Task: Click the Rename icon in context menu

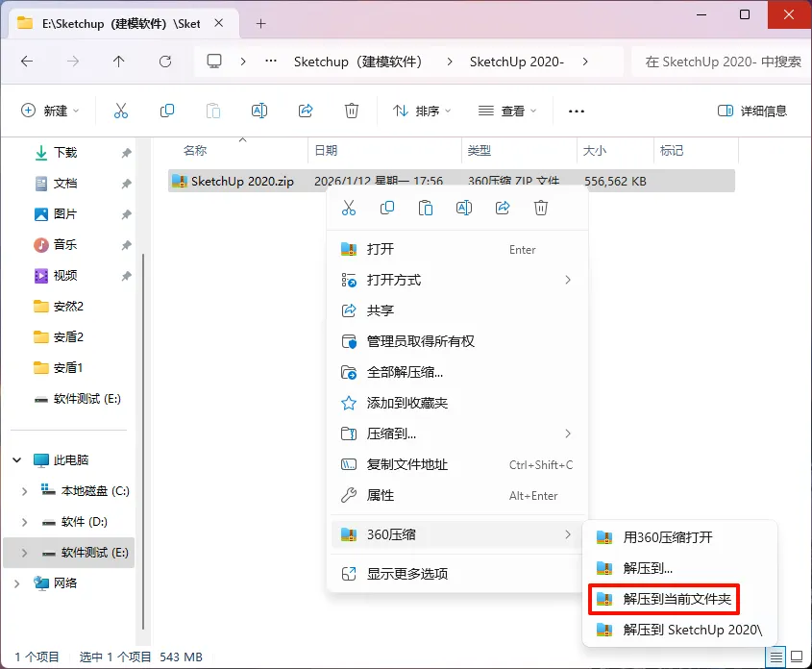Action: (x=464, y=209)
